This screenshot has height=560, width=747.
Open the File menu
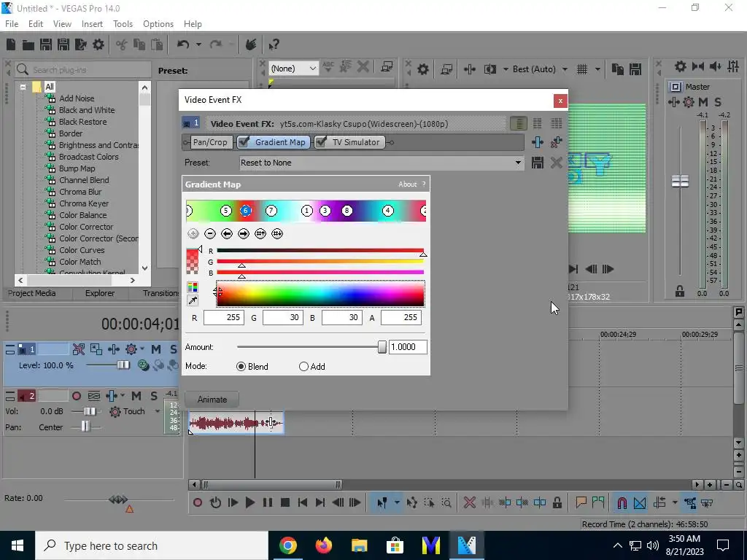[x=12, y=24]
